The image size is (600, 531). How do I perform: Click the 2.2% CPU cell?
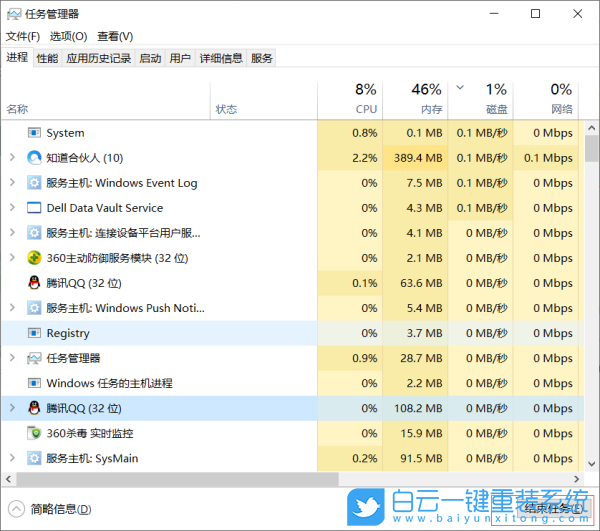tap(350, 158)
